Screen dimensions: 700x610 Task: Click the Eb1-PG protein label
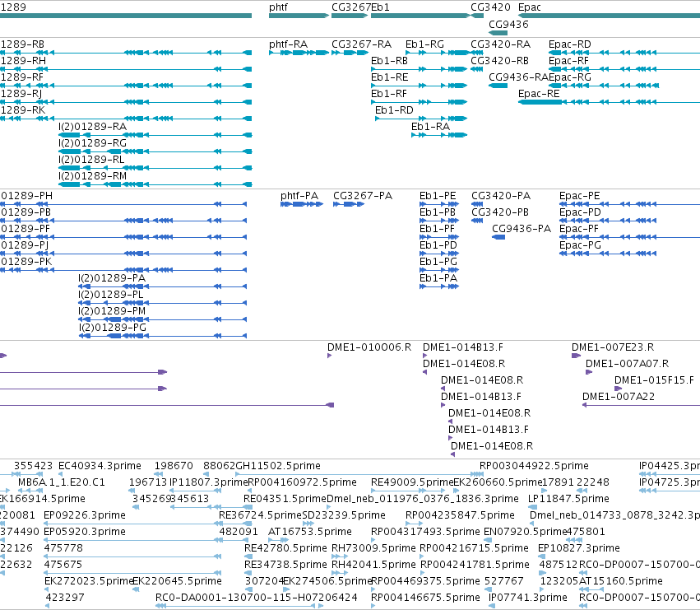438,262
